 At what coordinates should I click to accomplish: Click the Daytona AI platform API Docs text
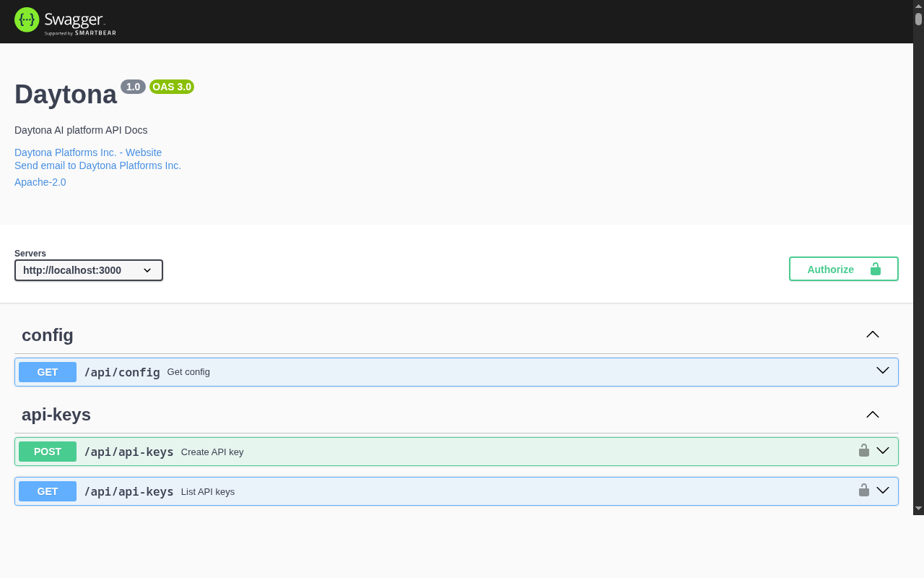click(x=81, y=130)
